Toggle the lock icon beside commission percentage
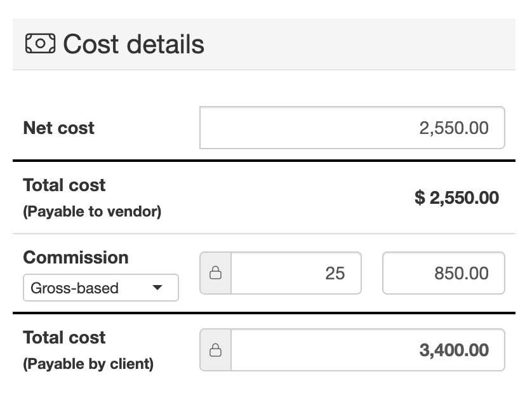532x400 pixels. tap(216, 274)
